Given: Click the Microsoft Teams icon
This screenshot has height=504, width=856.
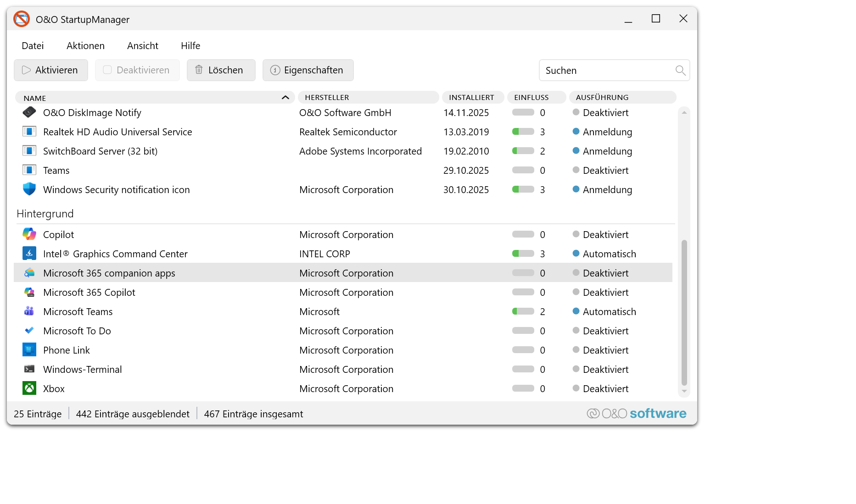Looking at the screenshot, I should 29,311.
